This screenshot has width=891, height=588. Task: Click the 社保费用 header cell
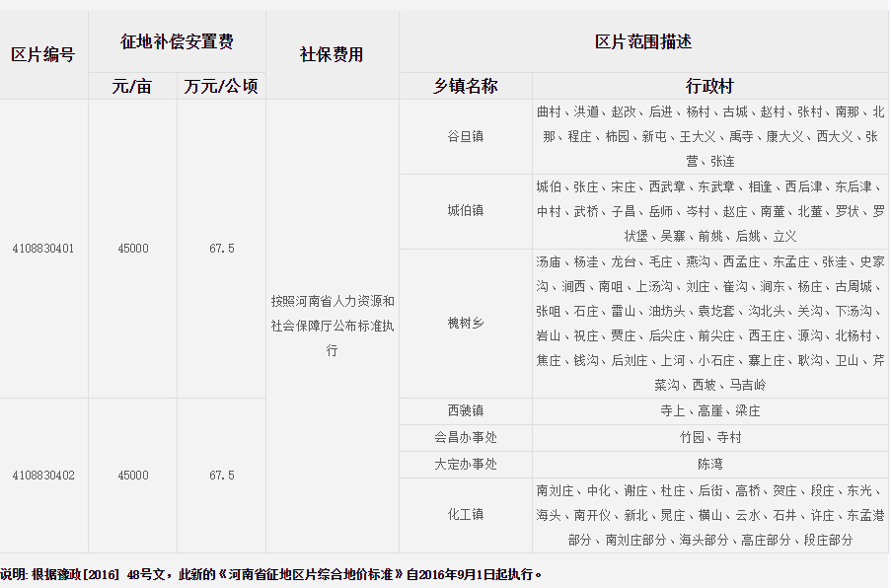click(x=332, y=55)
